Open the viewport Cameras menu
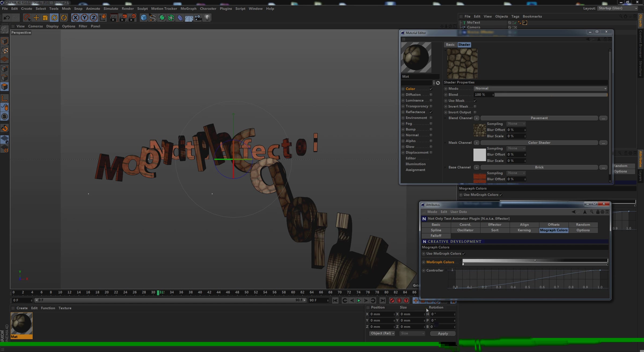This screenshot has height=352, width=644. 35,26
